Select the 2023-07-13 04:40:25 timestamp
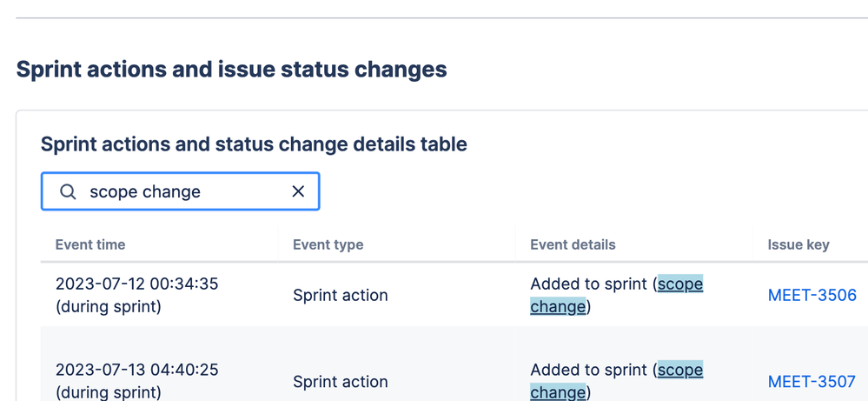 [x=136, y=370]
